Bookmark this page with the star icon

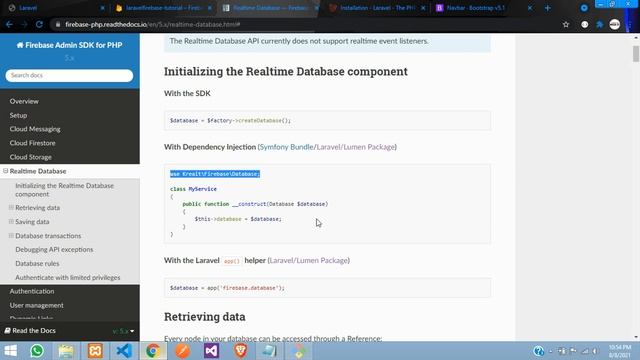click(x=566, y=24)
